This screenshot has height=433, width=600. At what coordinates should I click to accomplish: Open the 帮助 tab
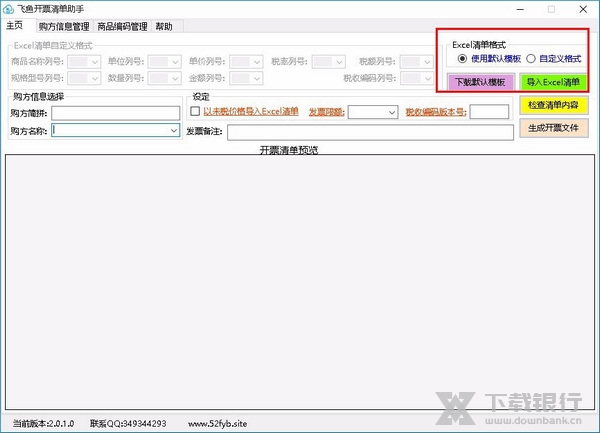(x=164, y=26)
